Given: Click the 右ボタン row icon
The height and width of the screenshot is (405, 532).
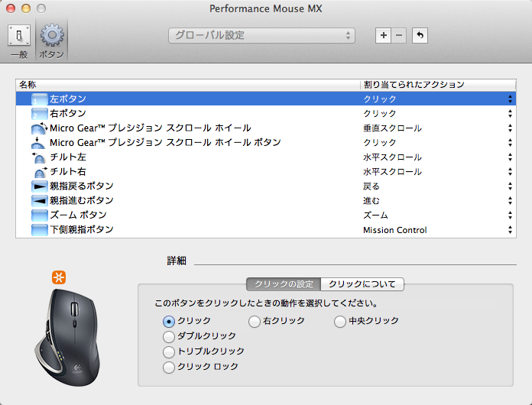Looking at the screenshot, I should pyautogui.click(x=39, y=114).
